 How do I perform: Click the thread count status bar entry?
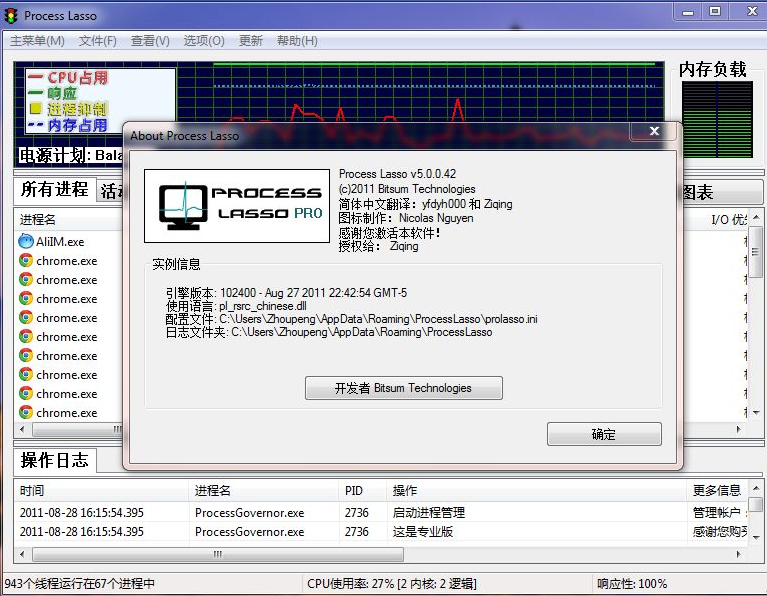(x=80, y=584)
